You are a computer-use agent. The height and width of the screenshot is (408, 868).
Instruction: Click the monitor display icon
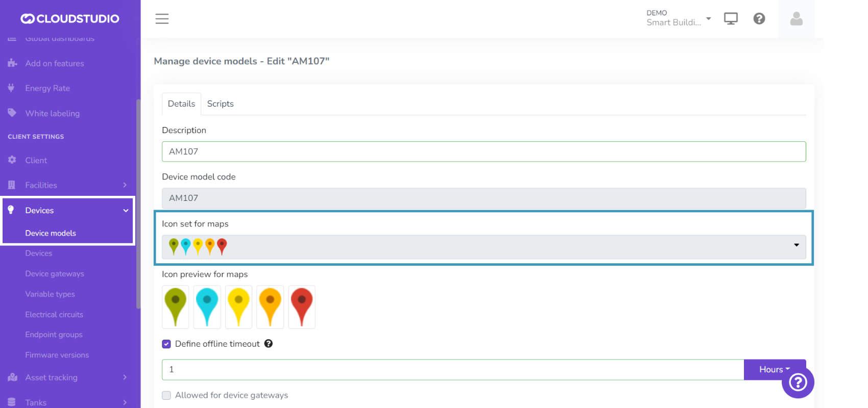pos(731,19)
